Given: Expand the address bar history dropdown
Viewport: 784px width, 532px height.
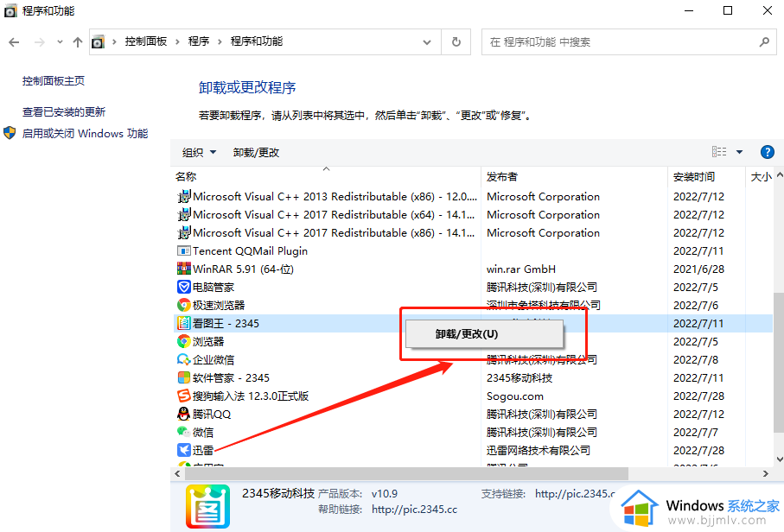Looking at the screenshot, I should tap(426, 42).
